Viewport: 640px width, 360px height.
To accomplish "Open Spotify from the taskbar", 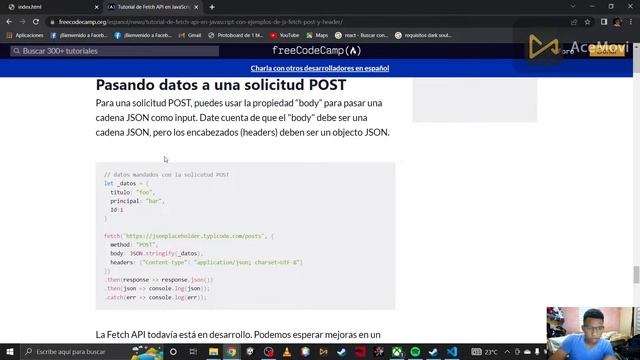I will (x=415, y=351).
